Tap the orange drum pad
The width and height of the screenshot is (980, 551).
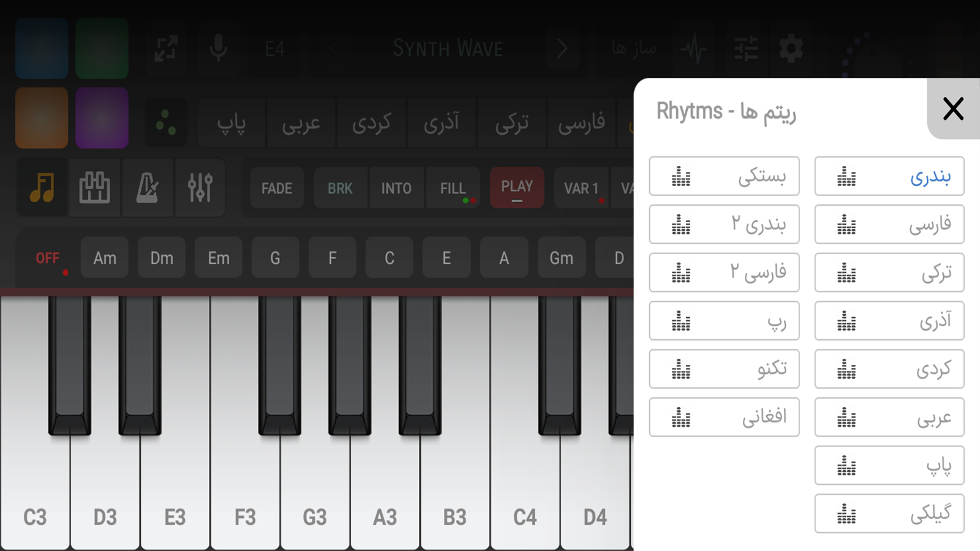pyautogui.click(x=42, y=118)
